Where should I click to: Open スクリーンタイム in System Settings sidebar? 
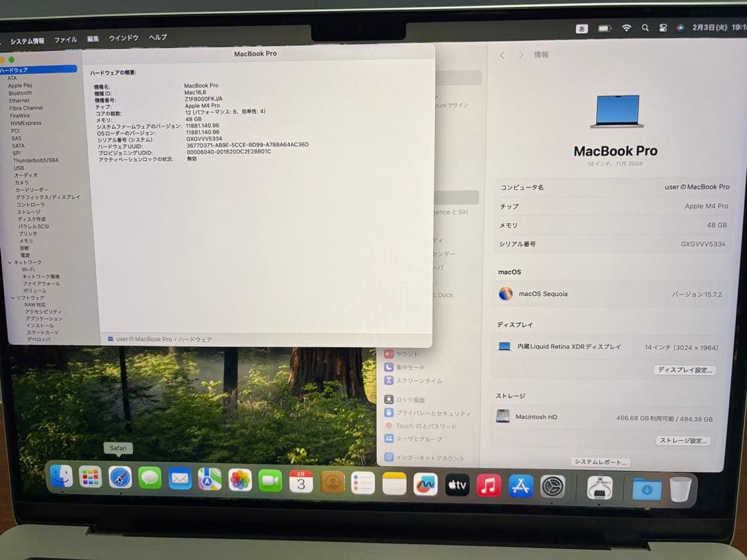[414, 380]
